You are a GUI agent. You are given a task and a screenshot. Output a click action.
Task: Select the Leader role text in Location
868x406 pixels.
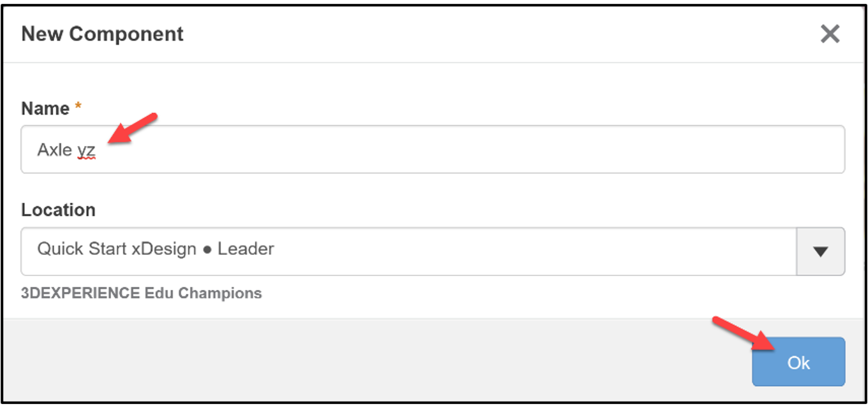pos(246,249)
